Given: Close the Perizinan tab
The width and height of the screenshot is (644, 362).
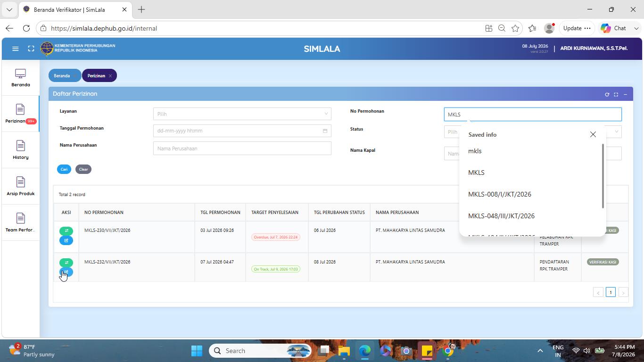Looking at the screenshot, I should pos(110,76).
